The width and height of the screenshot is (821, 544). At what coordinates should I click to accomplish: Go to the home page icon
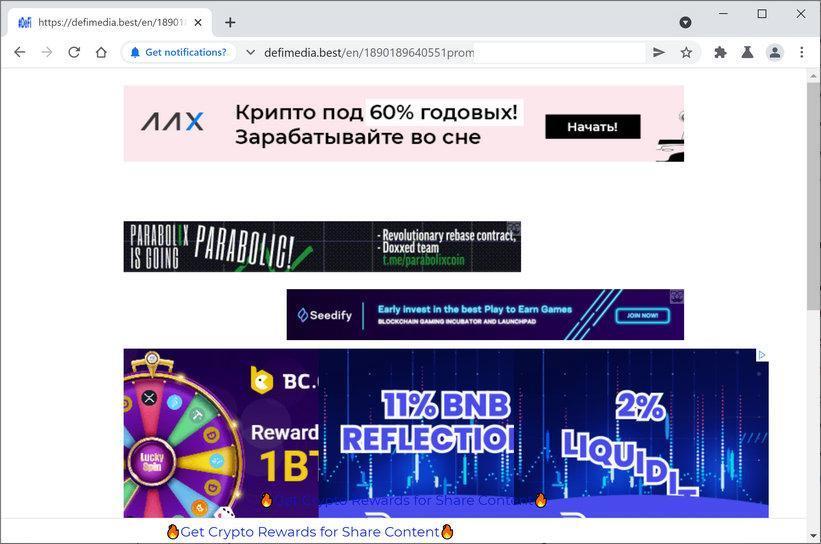click(101, 52)
